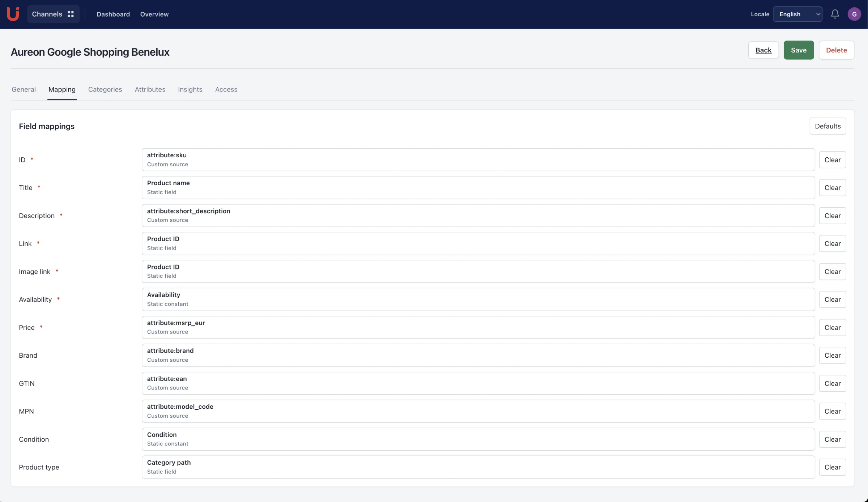
Task: Open the Image link source selector
Action: click(x=478, y=272)
